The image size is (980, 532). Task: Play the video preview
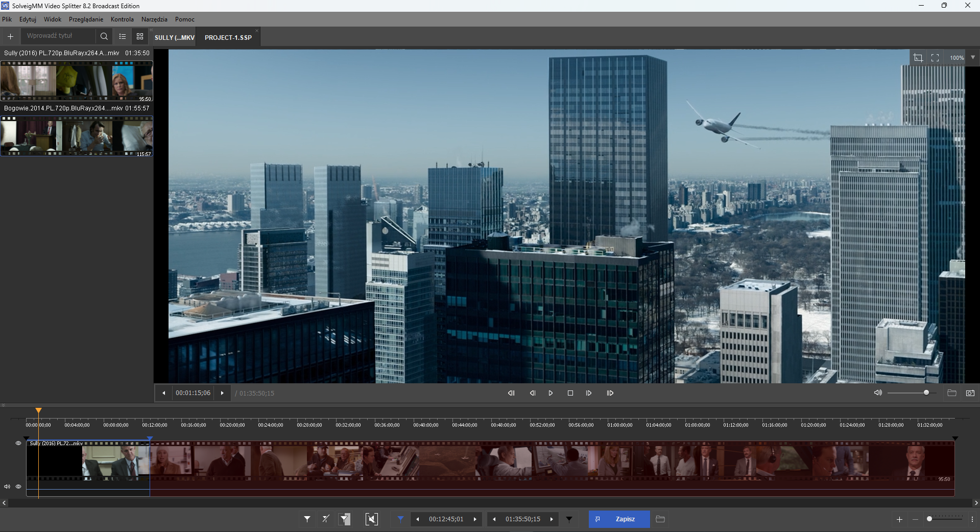coord(551,393)
